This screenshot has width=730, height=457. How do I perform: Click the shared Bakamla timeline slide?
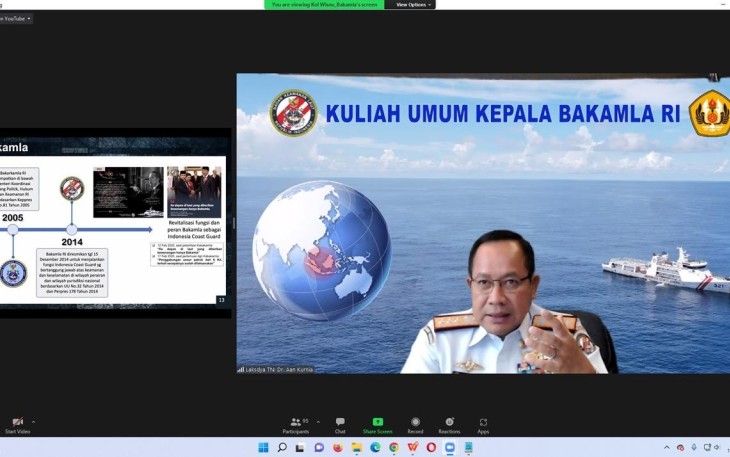[x=115, y=223]
